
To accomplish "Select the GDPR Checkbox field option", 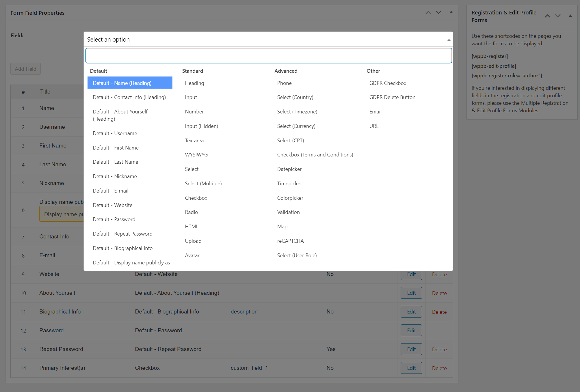I will point(388,83).
